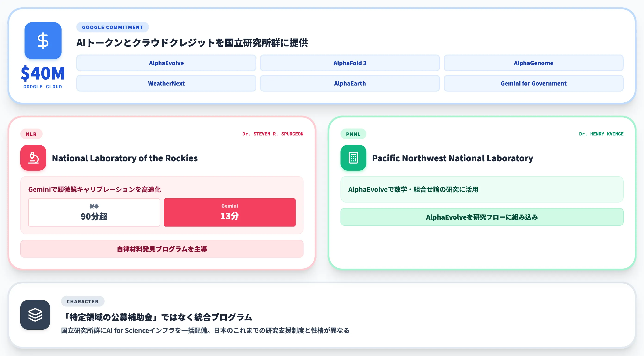This screenshot has height=356, width=644.
Task: Select the Gemini for Government chip
Action: tap(533, 83)
